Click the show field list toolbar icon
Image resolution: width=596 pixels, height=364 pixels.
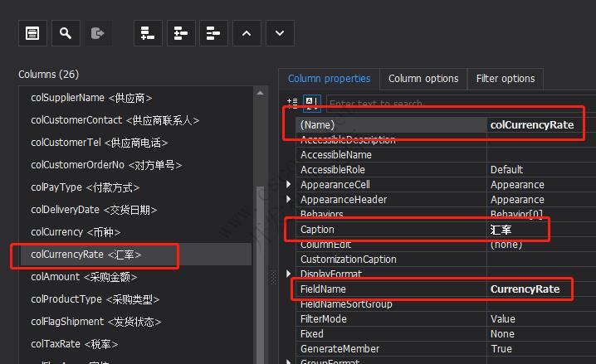coord(32,33)
